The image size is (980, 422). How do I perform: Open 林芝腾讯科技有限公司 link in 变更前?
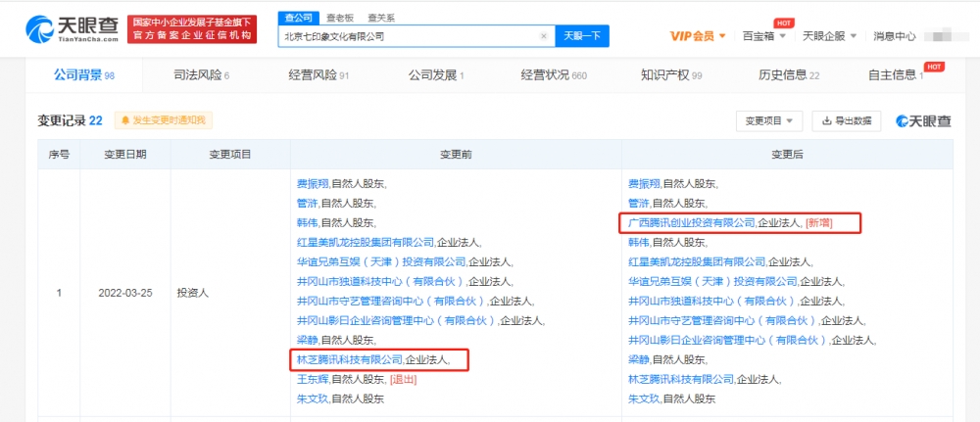(349, 359)
